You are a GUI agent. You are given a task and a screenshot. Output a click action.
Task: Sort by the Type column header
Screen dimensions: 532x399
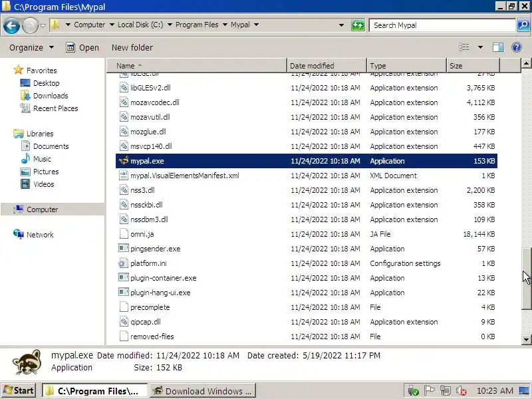pyautogui.click(x=406, y=65)
